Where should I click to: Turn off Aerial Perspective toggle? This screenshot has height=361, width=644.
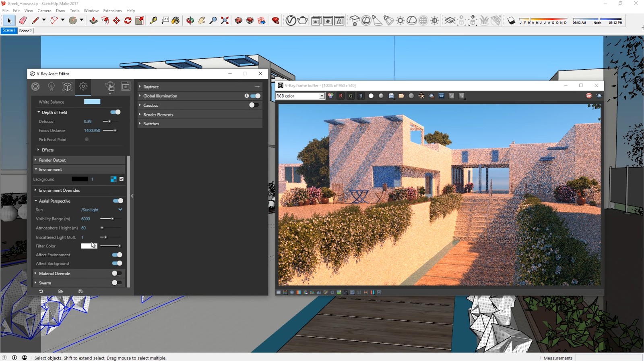(x=118, y=201)
